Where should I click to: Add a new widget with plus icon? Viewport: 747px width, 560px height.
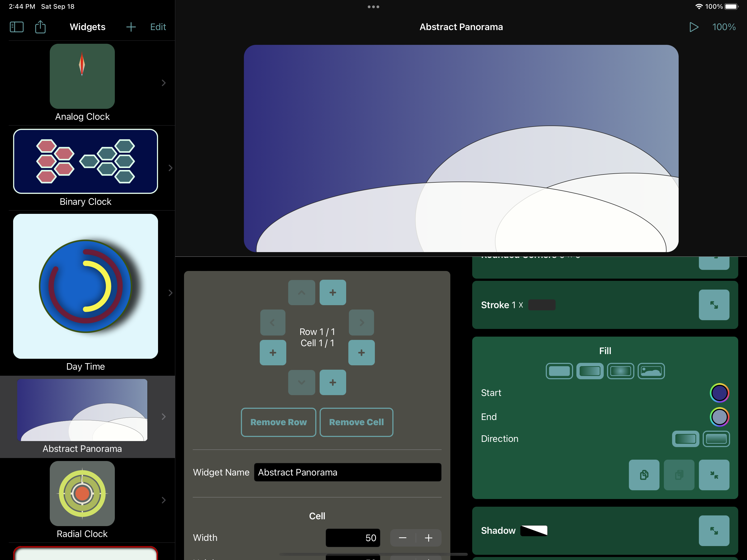131,27
